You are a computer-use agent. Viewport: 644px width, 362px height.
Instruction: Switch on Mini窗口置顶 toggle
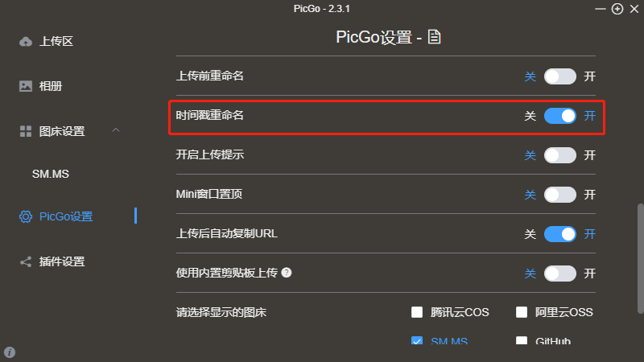click(x=560, y=195)
